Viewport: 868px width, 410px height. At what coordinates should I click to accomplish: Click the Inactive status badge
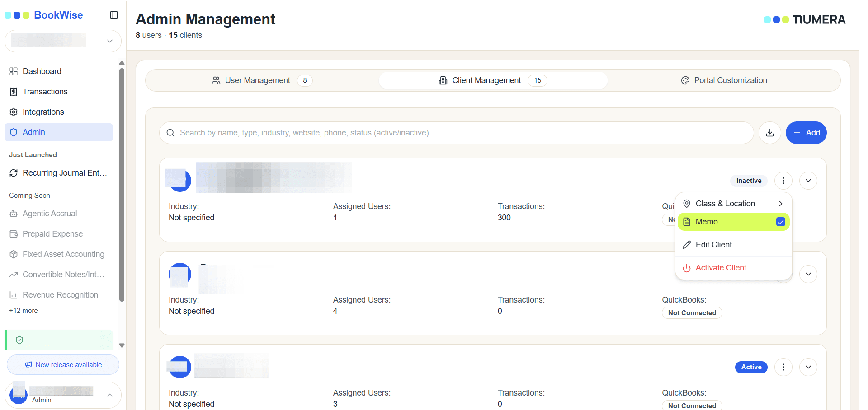tap(749, 181)
